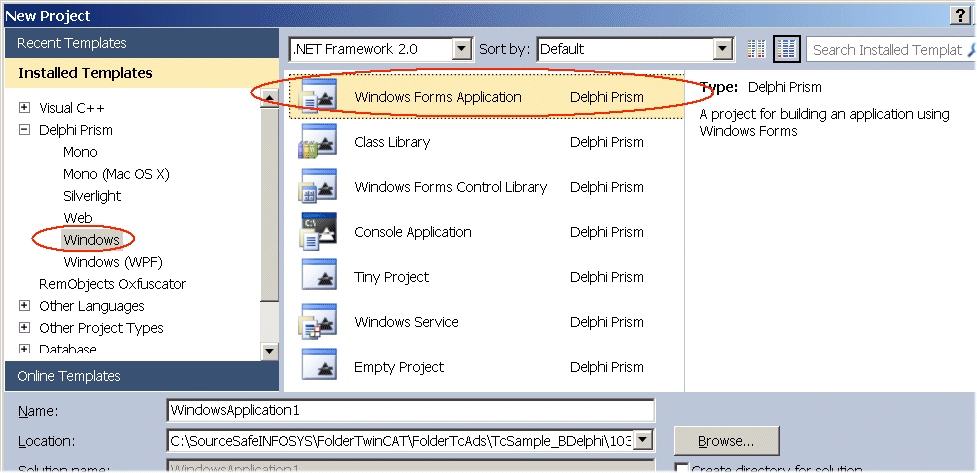977x473 pixels.
Task: Click the 'Class Library' template name
Action: 392,142
